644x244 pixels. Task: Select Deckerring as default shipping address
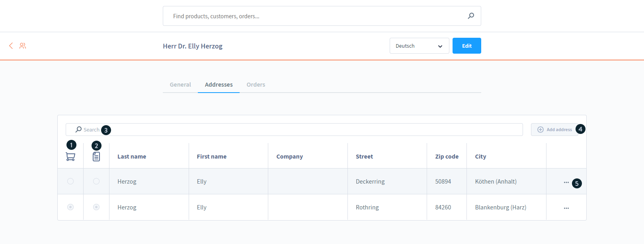coord(70,181)
